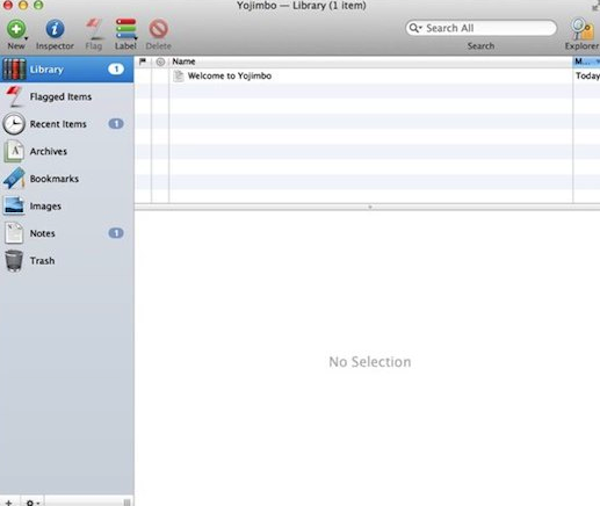Open the Explorer view
This screenshot has height=506, width=600.
(x=581, y=29)
